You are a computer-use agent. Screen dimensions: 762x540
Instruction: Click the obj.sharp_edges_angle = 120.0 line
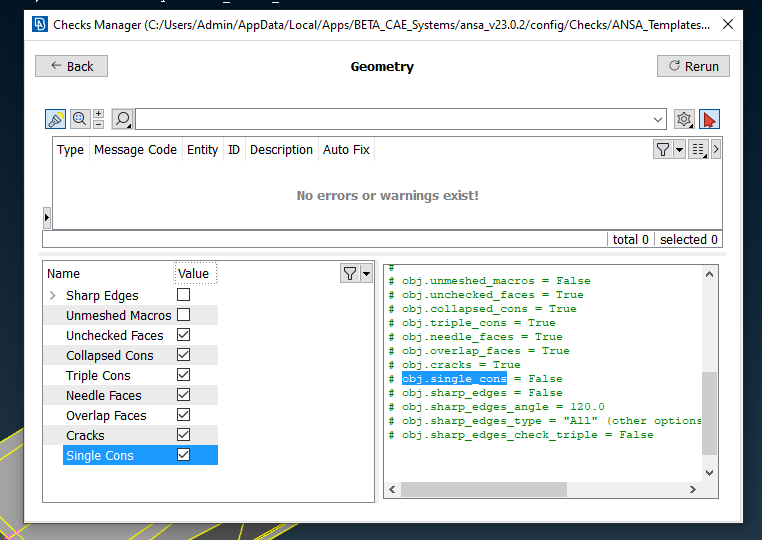coord(497,407)
